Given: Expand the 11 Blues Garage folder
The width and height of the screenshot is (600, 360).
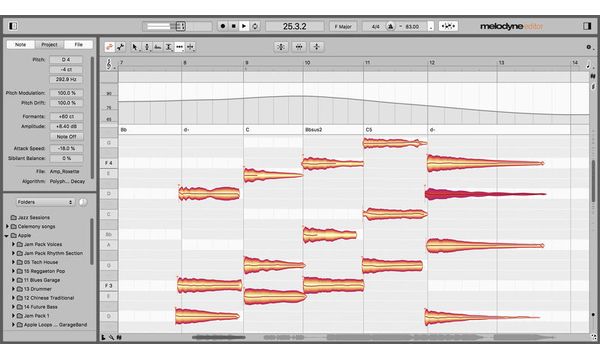Looking at the screenshot, I should click(13, 280).
